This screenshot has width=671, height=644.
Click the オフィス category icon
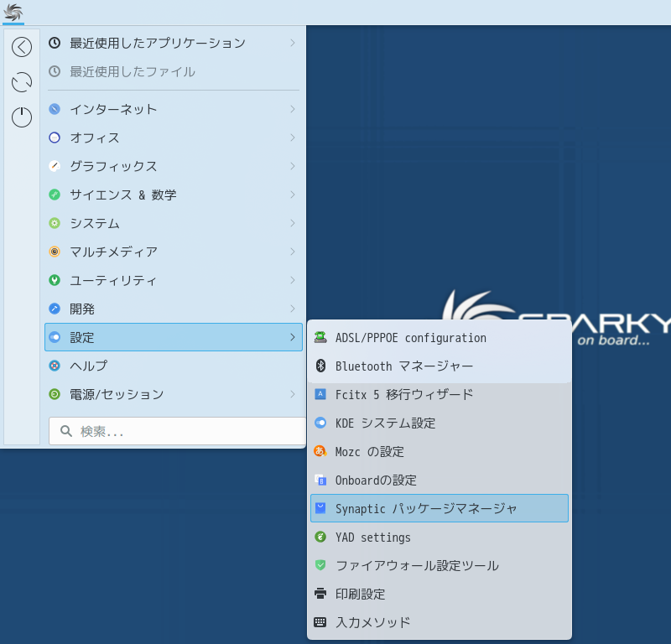pos(55,138)
